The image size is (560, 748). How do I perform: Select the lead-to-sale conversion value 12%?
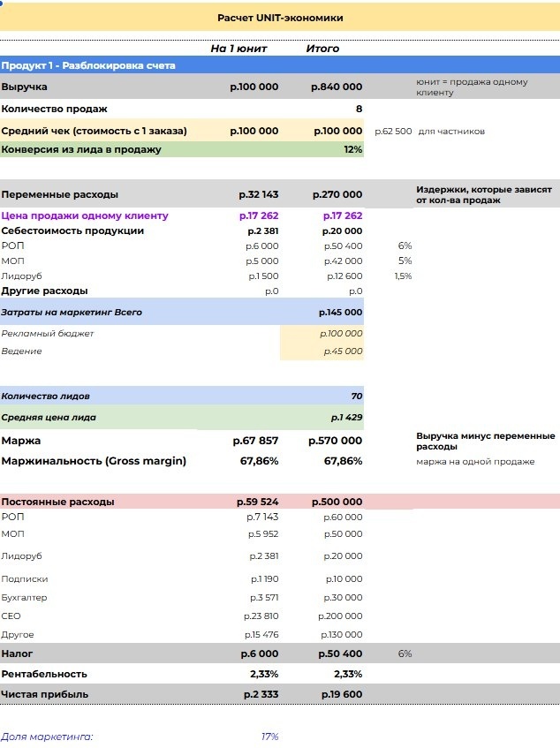click(353, 149)
